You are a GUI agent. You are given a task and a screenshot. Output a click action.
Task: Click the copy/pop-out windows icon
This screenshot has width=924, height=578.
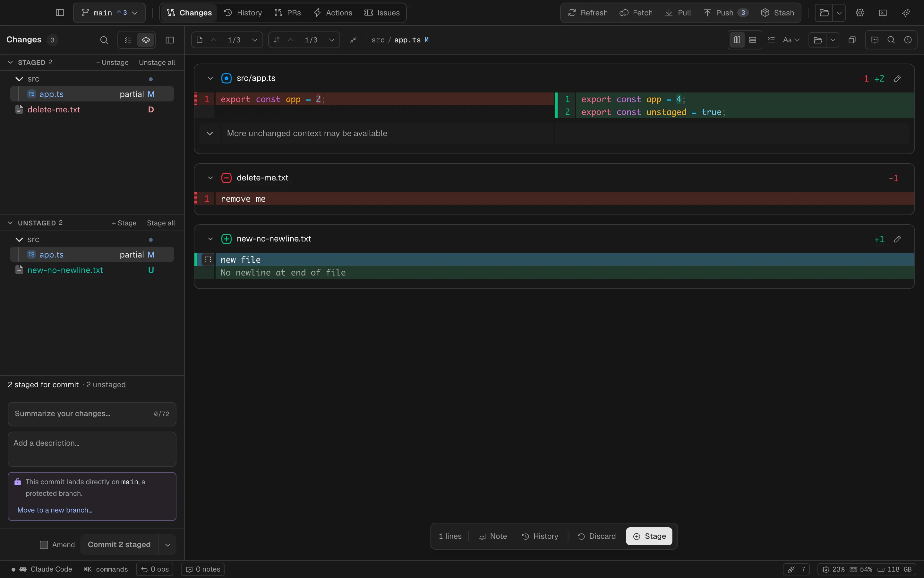click(x=852, y=40)
